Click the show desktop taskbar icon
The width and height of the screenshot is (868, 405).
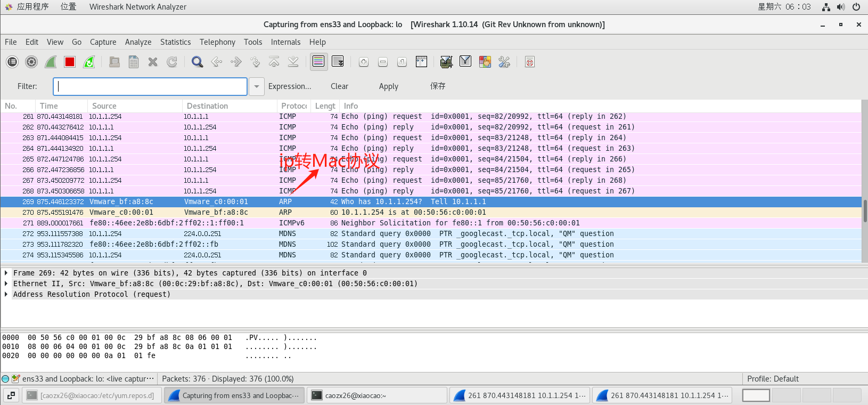(11, 395)
